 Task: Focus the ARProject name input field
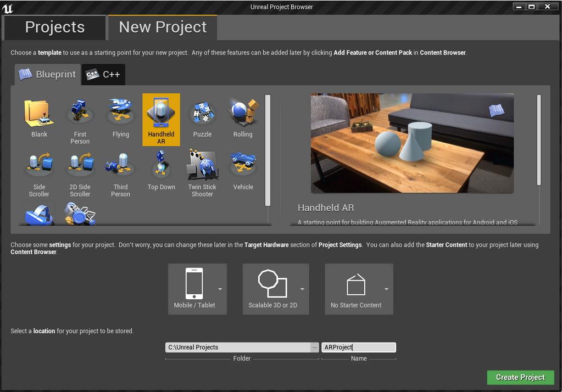click(358, 348)
